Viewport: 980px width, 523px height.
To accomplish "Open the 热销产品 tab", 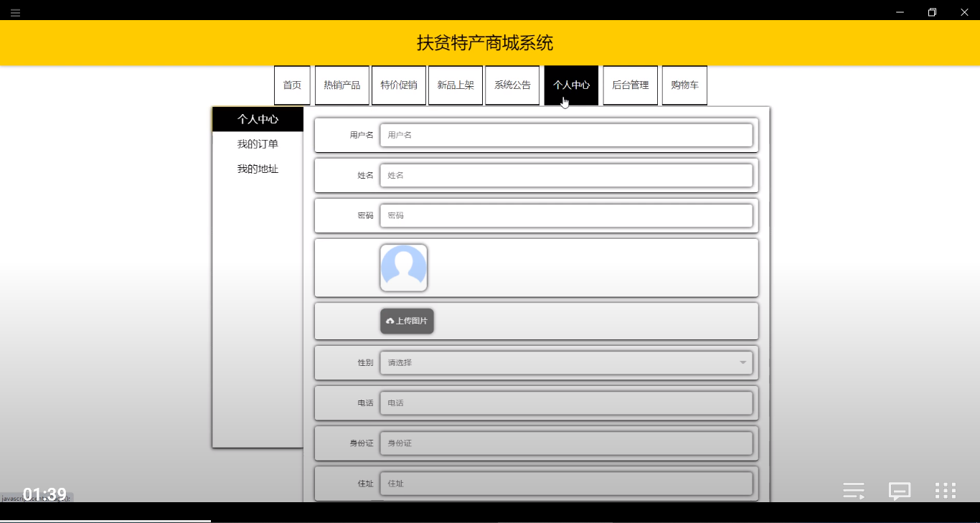I will click(x=341, y=85).
